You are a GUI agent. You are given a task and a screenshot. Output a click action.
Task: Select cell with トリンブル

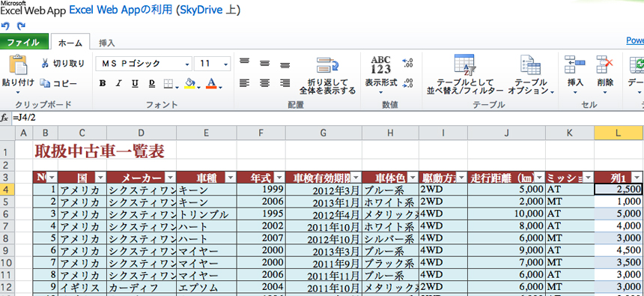pos(207,214)
